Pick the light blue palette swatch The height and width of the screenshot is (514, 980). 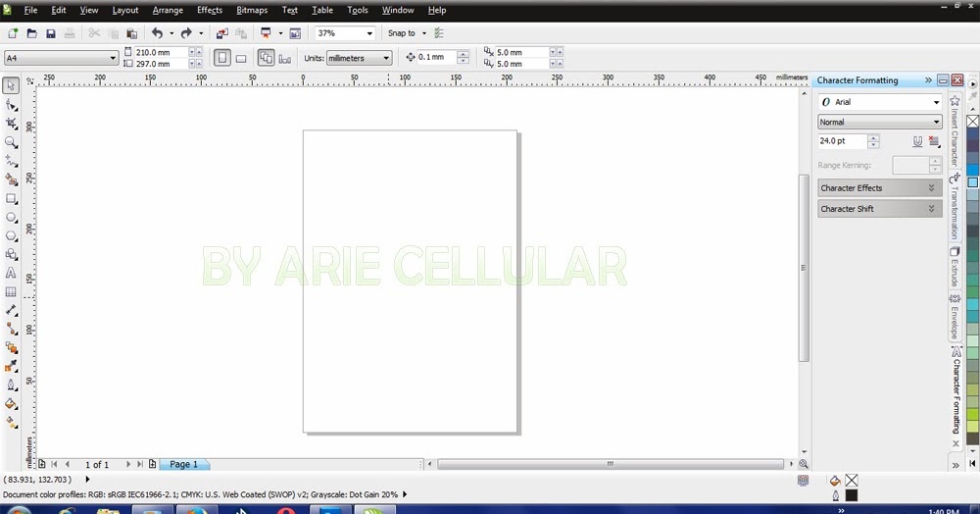pos(972,182)
